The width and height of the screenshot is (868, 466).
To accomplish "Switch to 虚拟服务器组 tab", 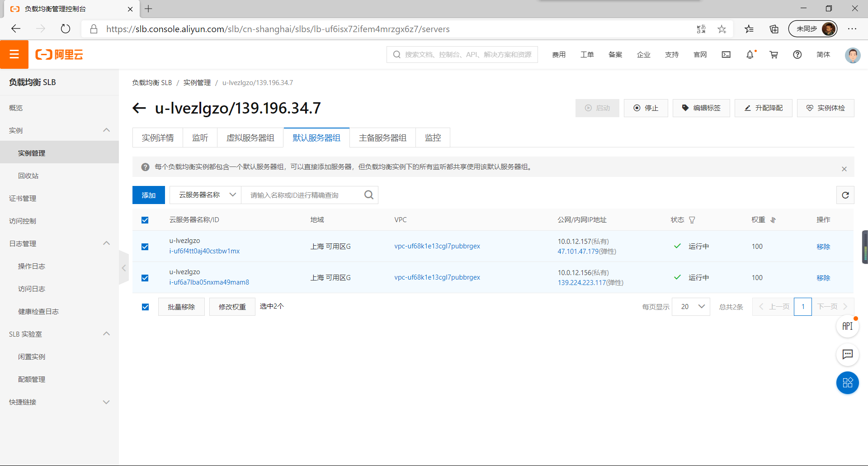I will coord(250,138).
